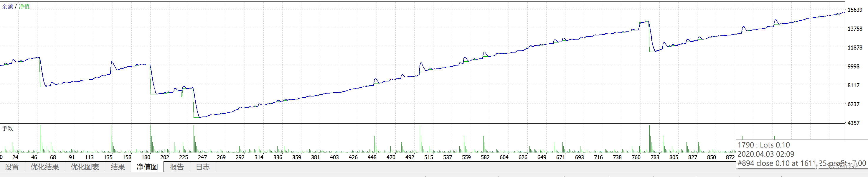Click trade number 805 on the axis
This screenshot has width=868, height=177.
(674, 157)
